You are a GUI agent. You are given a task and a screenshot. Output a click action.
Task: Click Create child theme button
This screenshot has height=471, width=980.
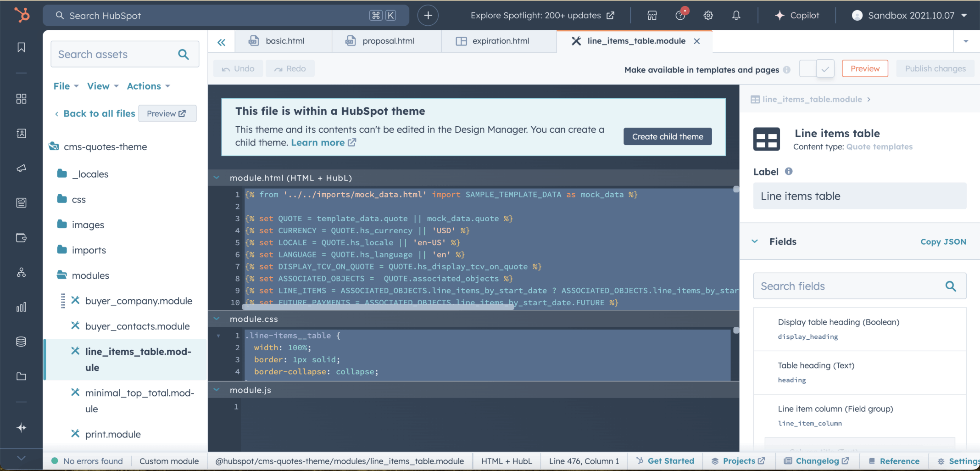tap(668, 136)
